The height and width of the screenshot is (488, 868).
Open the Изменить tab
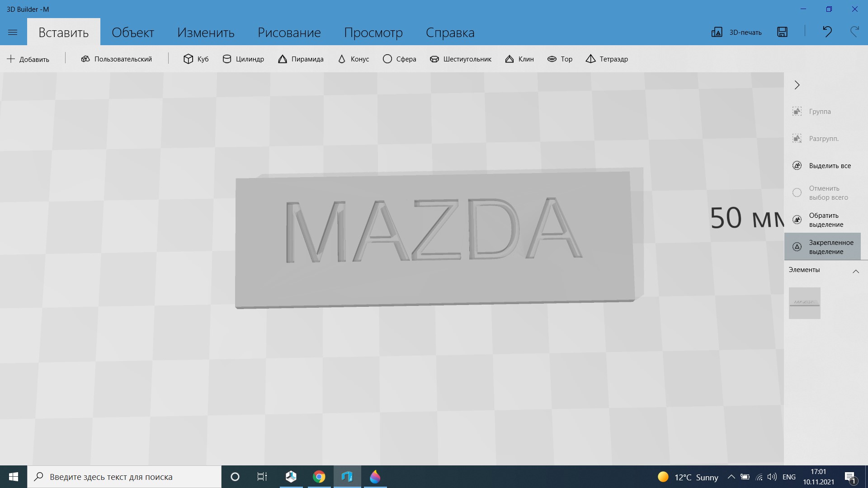click(206, 32)
